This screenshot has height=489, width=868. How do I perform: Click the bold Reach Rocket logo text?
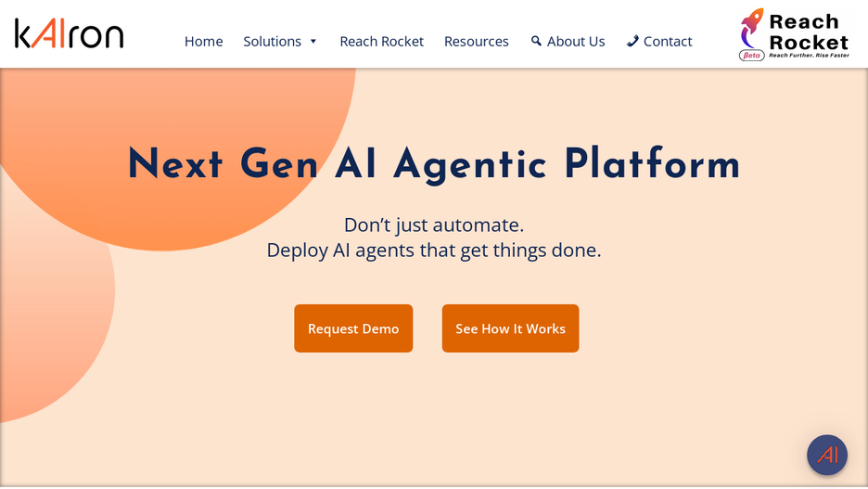809,32
